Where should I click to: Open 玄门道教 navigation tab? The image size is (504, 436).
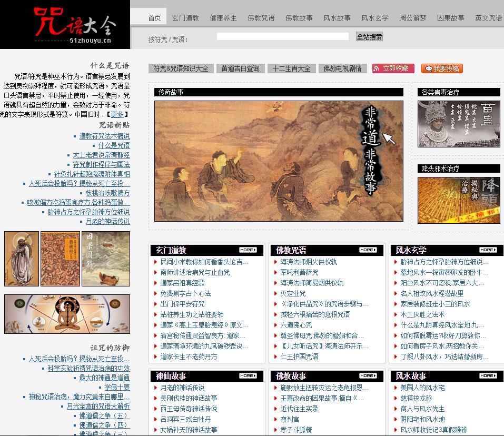[185, 18]
